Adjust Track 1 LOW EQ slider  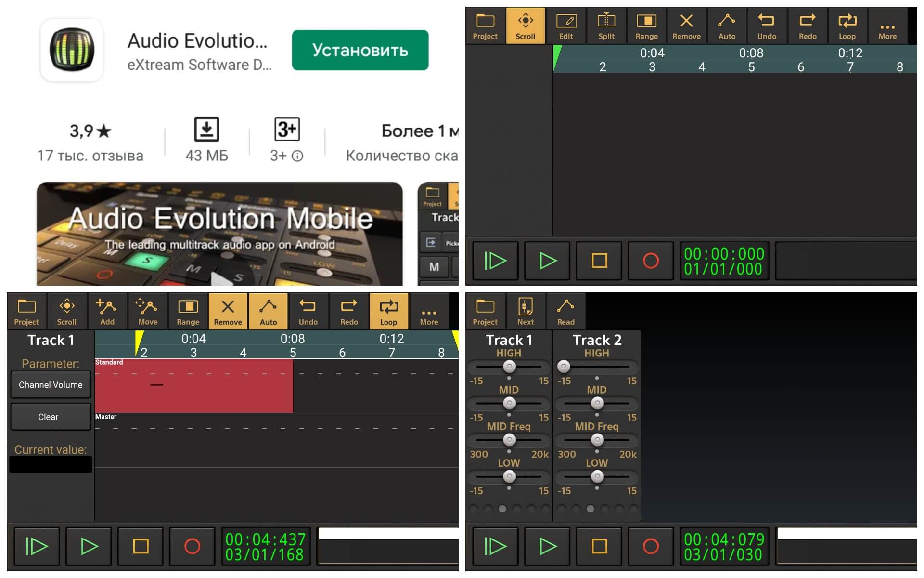click(x=509, y=477)
